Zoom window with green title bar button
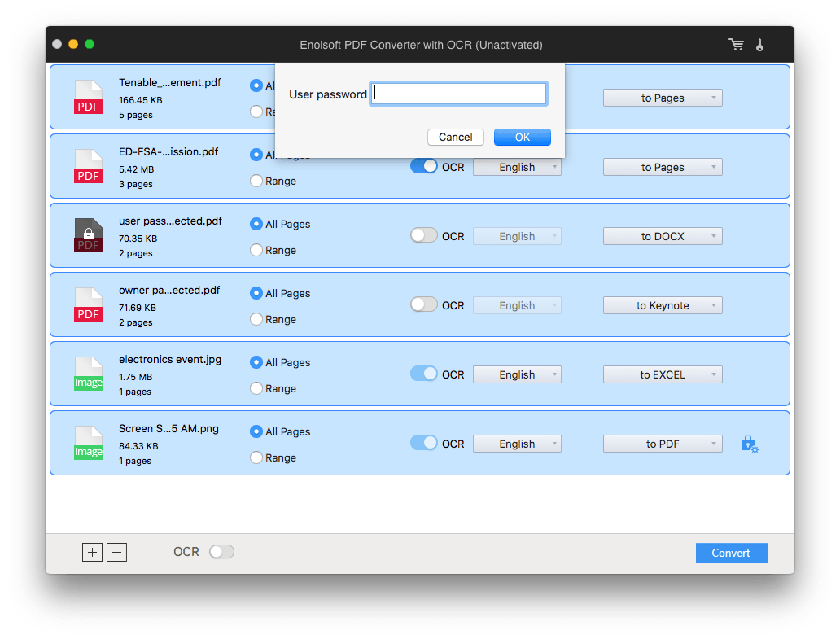 coord(90,44)
